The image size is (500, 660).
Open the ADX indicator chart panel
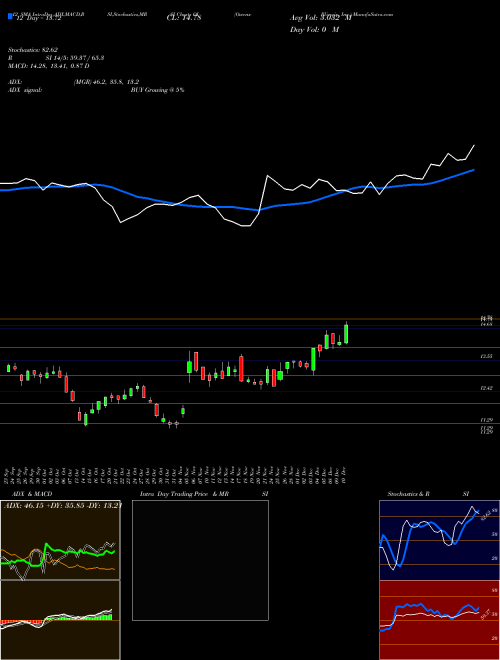(x=60, y=540)
